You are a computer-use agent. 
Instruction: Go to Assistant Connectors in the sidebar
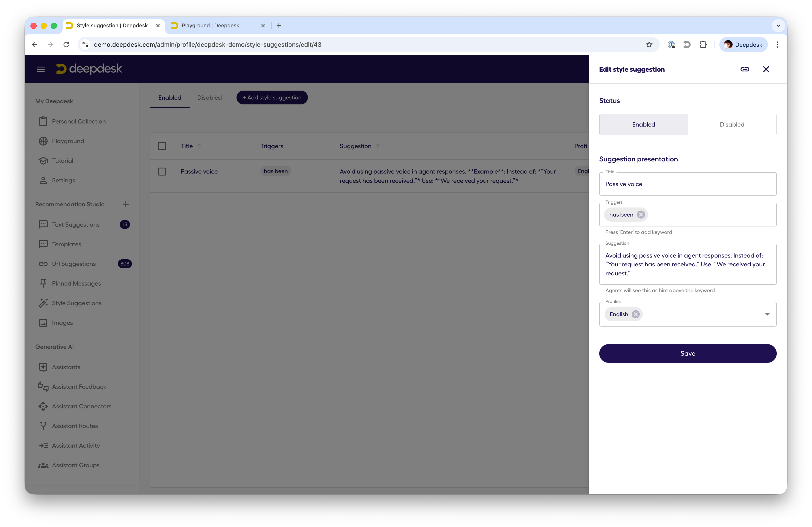[82, 406]
